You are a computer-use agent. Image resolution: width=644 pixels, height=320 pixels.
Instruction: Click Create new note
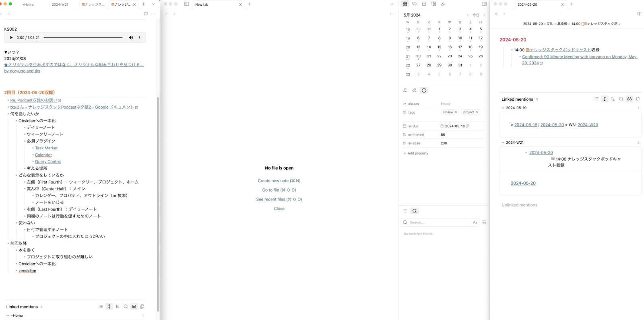(279, 181)
